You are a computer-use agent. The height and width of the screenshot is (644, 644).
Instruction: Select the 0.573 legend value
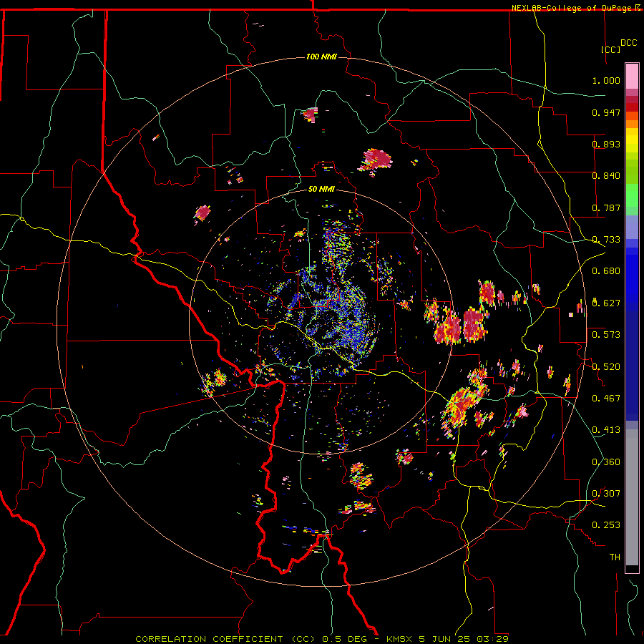tap(606, 335)
